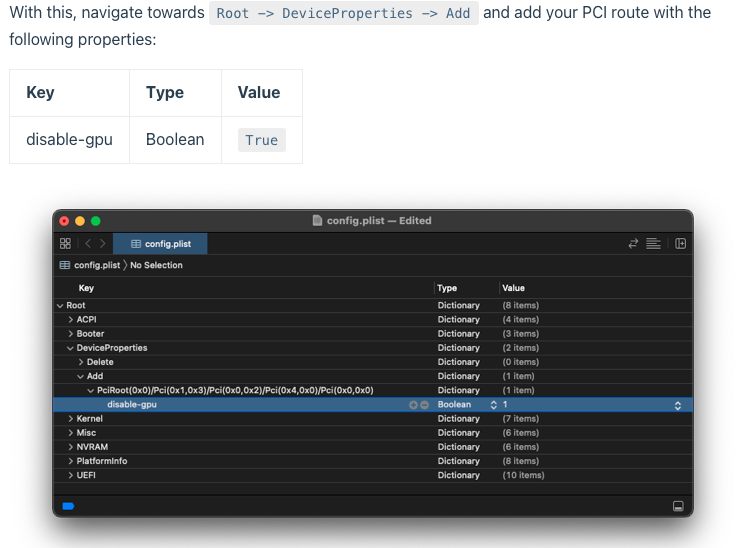Add editor split pane icon
The width and height of the screenshot is (749, 548).
[681, 244]
